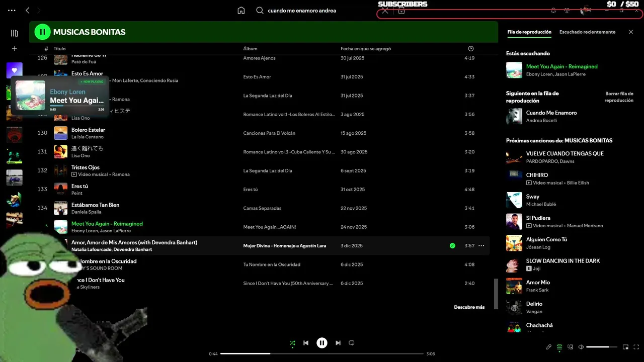The height and width of the screenshot is (362, 644).
Task: Select track Bolero Estelar
Action: (88, 130)
